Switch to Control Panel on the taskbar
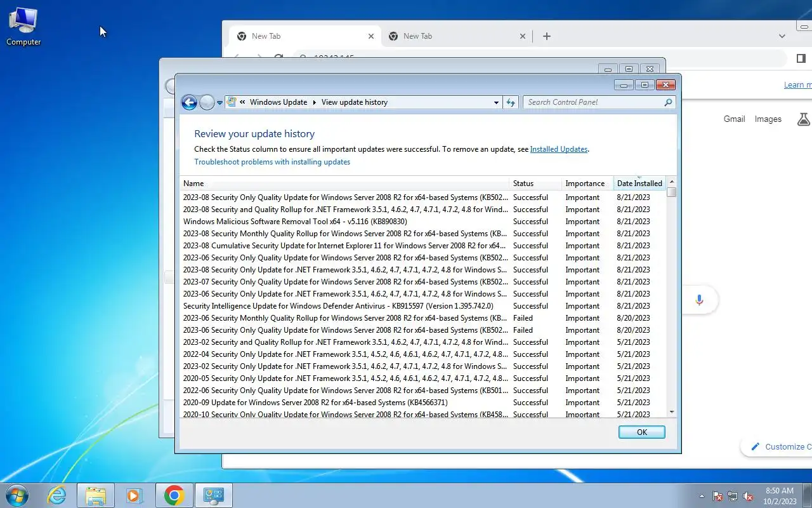 click(x=214, y=495)
